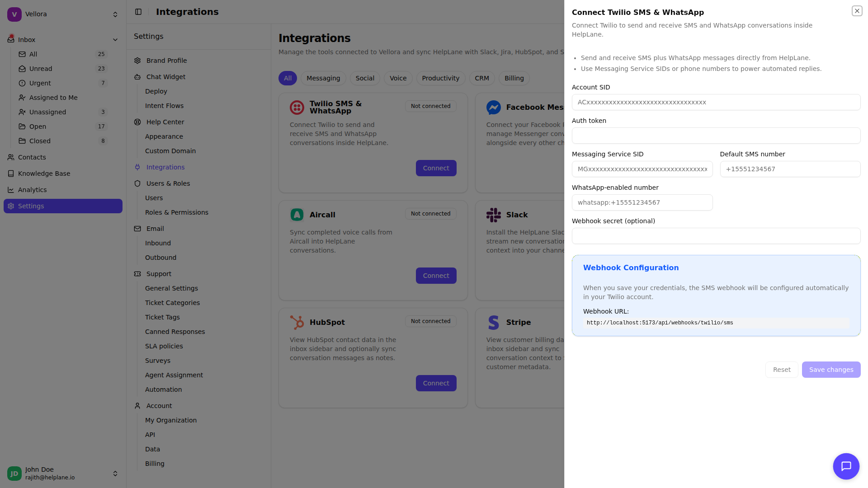Close the Connect Twilio panel

pyautogui.click(x=857, y=11)
